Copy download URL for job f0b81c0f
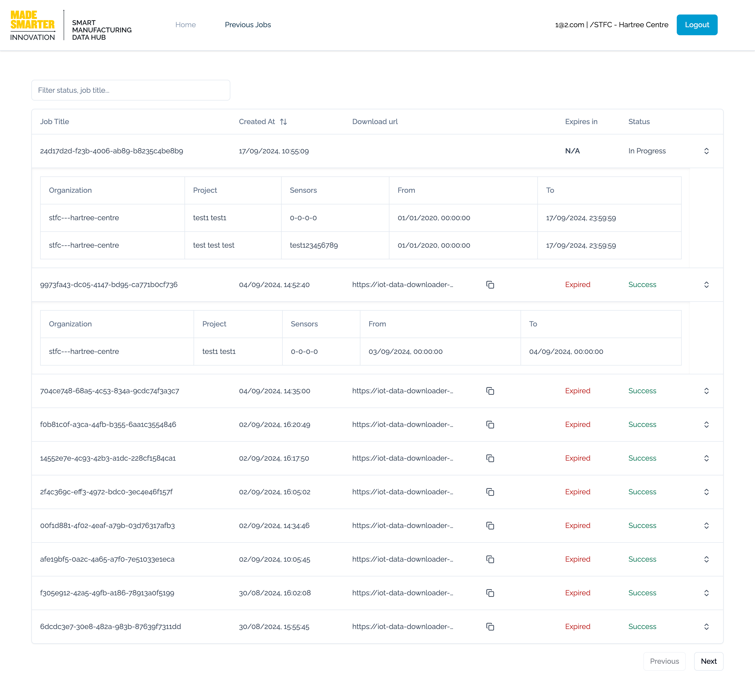Screen dimensions: 755x700 pyautogui.click(x=490, y=425)
